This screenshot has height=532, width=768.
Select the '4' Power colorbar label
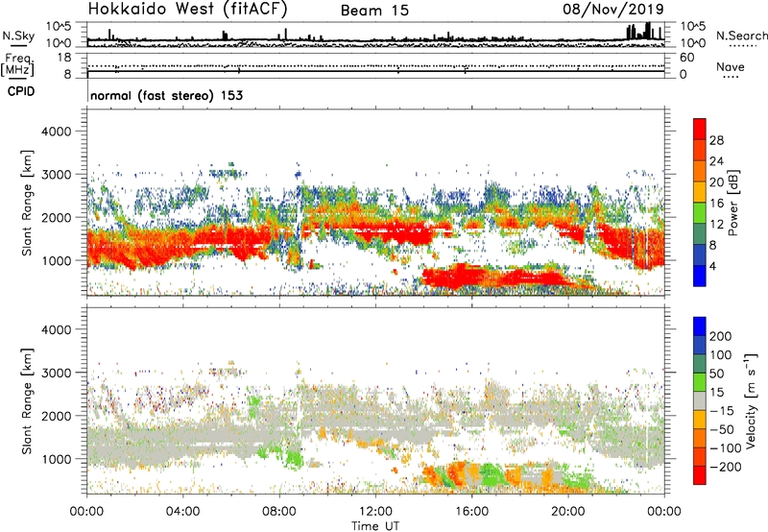(713, 266)
